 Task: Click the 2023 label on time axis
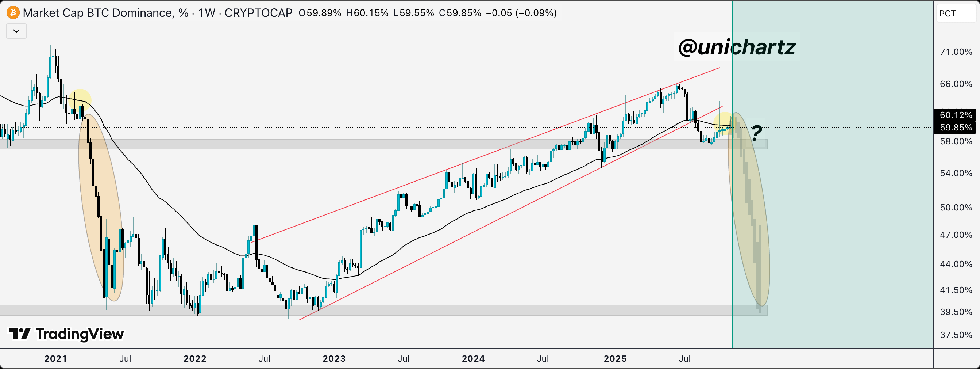[334, 359]
